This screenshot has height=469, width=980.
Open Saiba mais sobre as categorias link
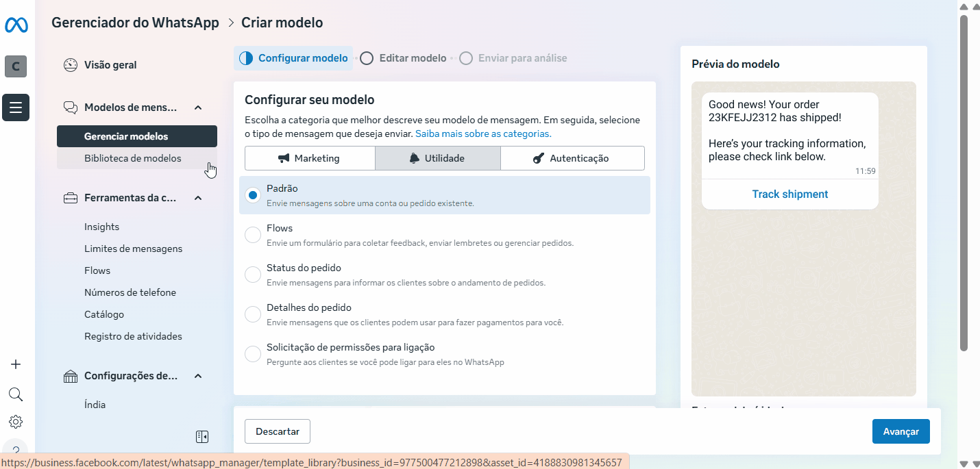coord(483,134)
